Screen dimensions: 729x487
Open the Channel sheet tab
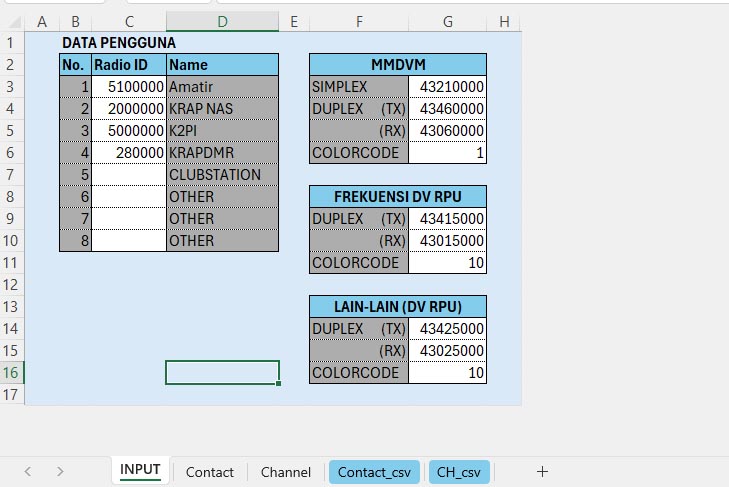pyautogui.click(x=286, y=472)
